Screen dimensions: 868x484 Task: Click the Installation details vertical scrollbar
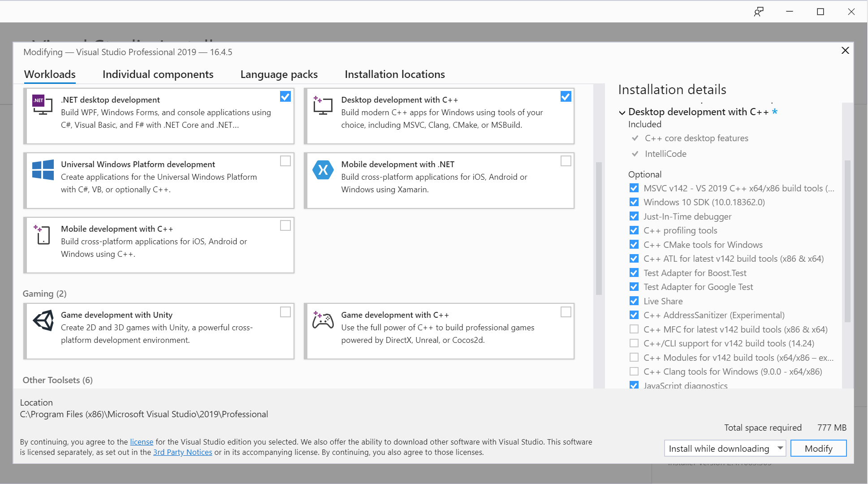(847, 241)
